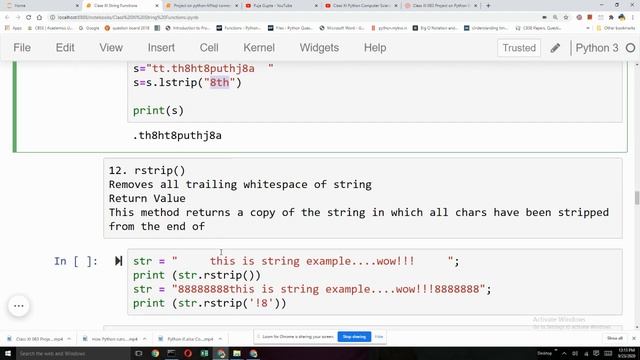Bookmark this page with star icon
Screen dimensions: 640x360
coord(566,18)
